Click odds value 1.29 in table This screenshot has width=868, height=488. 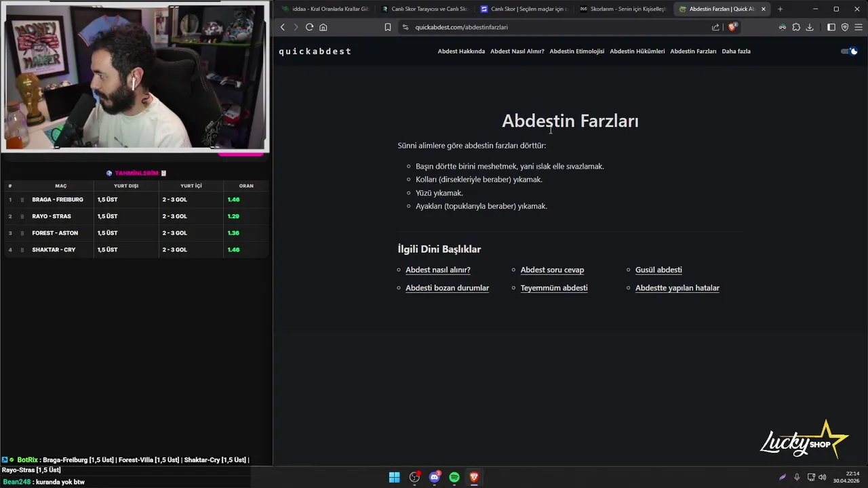pos(233,216)
